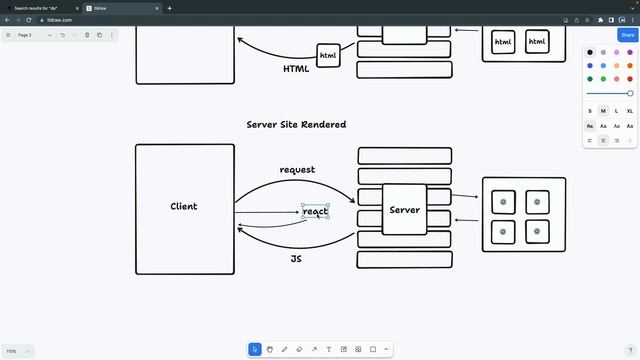Pick the light violet color swatch
This screenshot has width=640, height=360.
click(617, 52)
